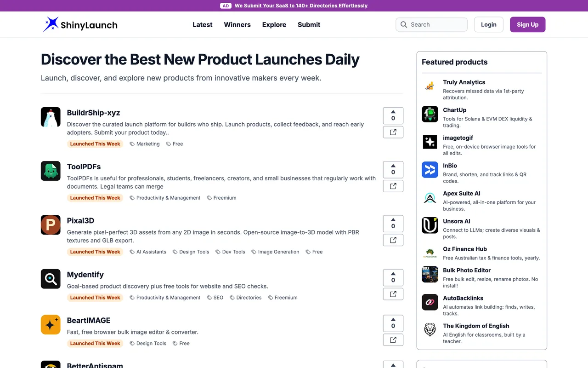Open the Mydentify magnifier icon
Screen dimensions: 588x368
pyautogui.click(x=51, y=279)
